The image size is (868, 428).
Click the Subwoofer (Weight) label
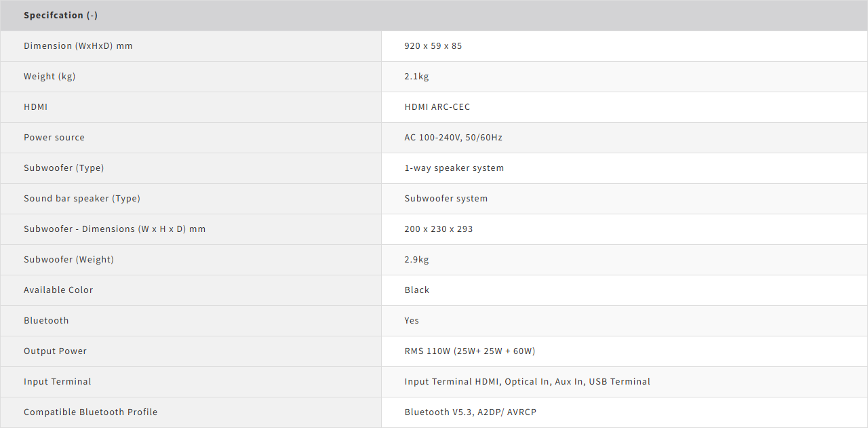(68, 260)
